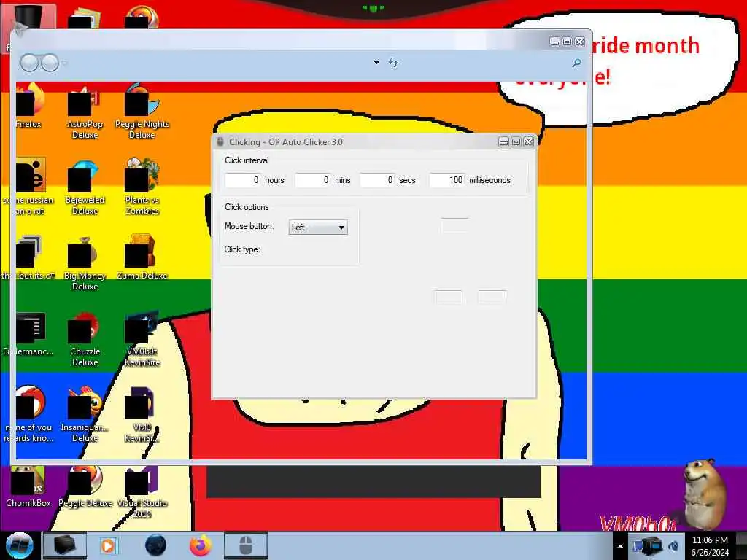Launch Peggle Nights Deluxe shortcut
The width and height of the screenshot is (747, 560).
pyautogui.click(x=142, y=111)
